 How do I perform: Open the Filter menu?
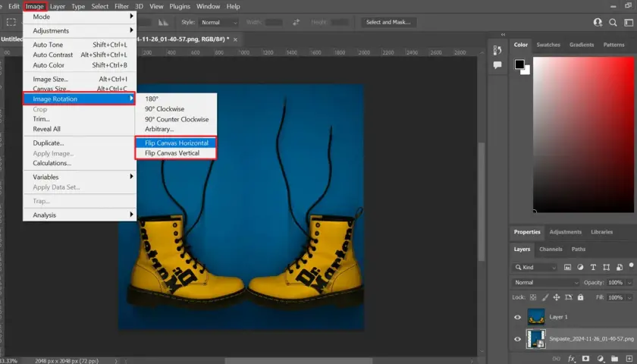[x=121, y=7]
